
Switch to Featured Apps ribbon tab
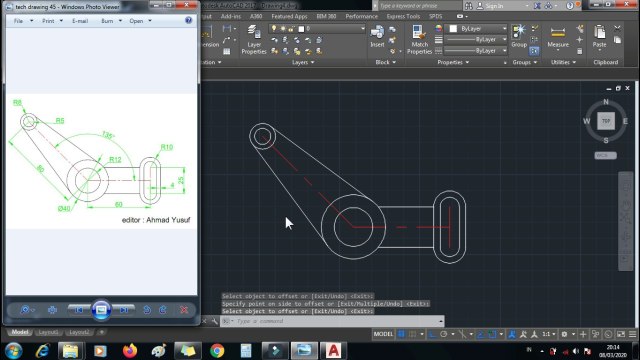click(289, 16)
